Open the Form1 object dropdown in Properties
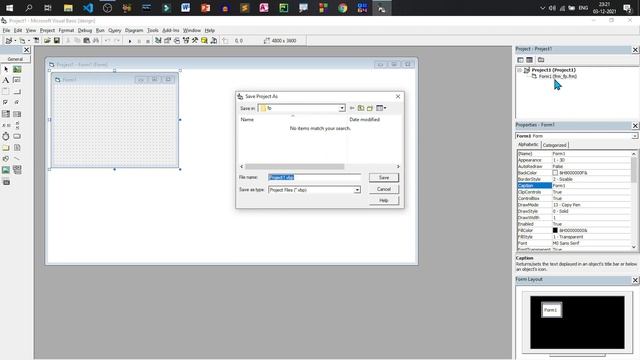640x360 pixels. pyautogui.click(x=635, y=136)
